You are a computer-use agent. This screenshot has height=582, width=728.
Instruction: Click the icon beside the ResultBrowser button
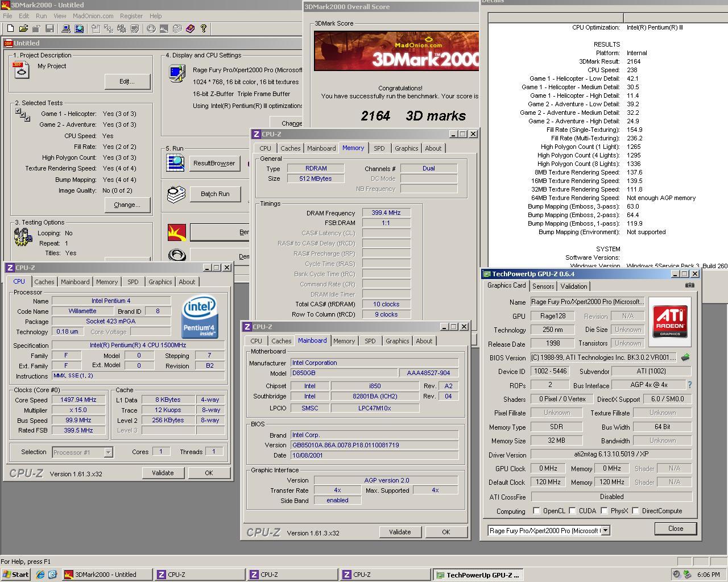tap(176, 163)
